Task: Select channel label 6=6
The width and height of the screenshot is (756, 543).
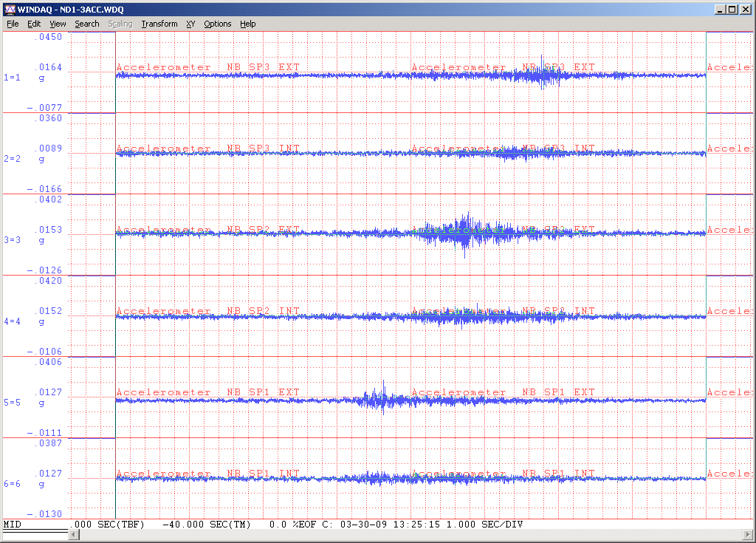Action: coord(12,484)
